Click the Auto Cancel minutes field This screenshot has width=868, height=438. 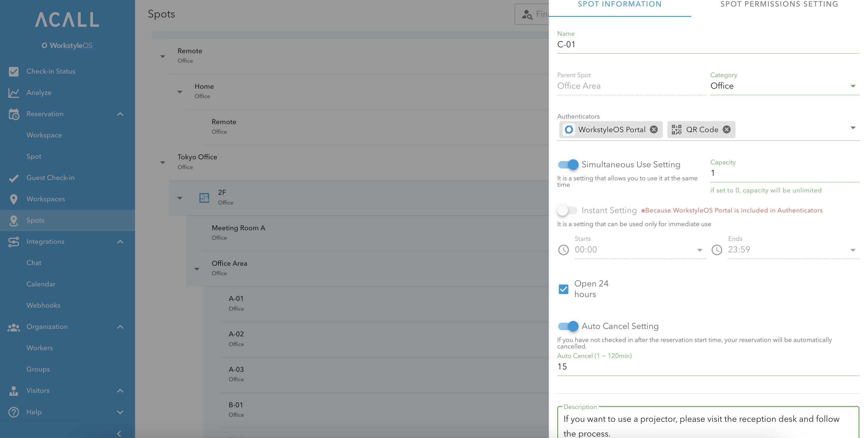(x=708, y=367)
